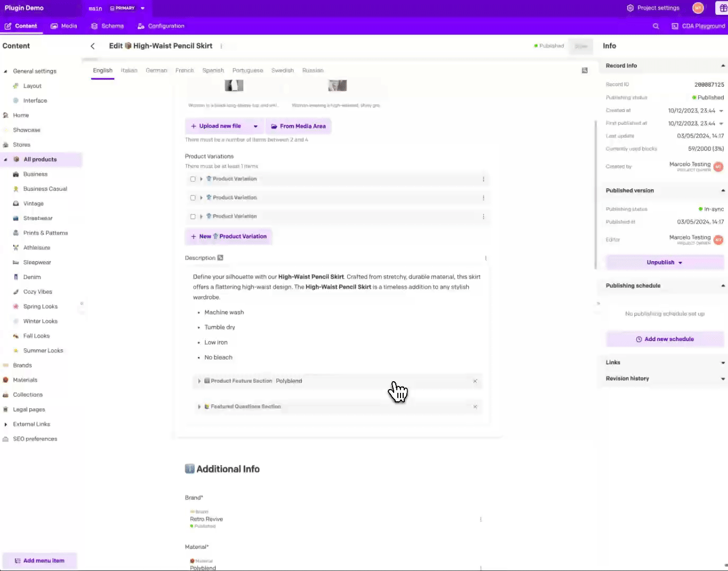Viewport: 728px width, 571px height.
Task: Open the Description field kebab menu
Action: pyautogui.click(x=485, y=258)
